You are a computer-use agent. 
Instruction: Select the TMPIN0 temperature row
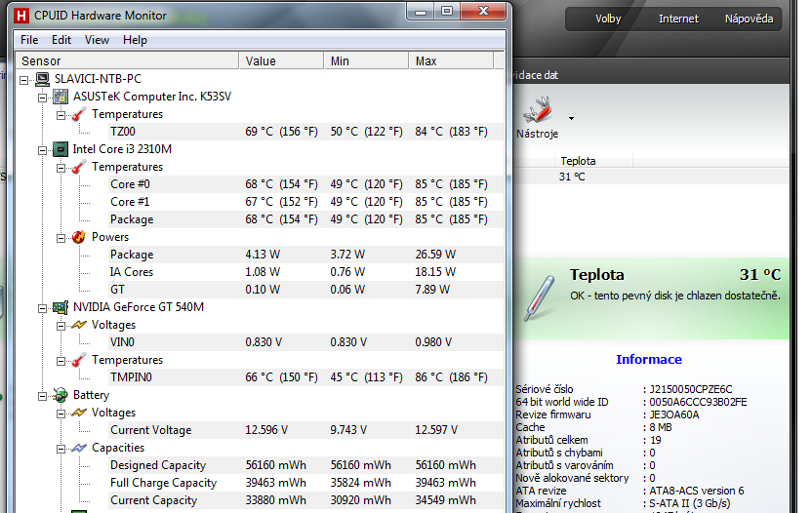pyautogui.click(x=305, y=377)
